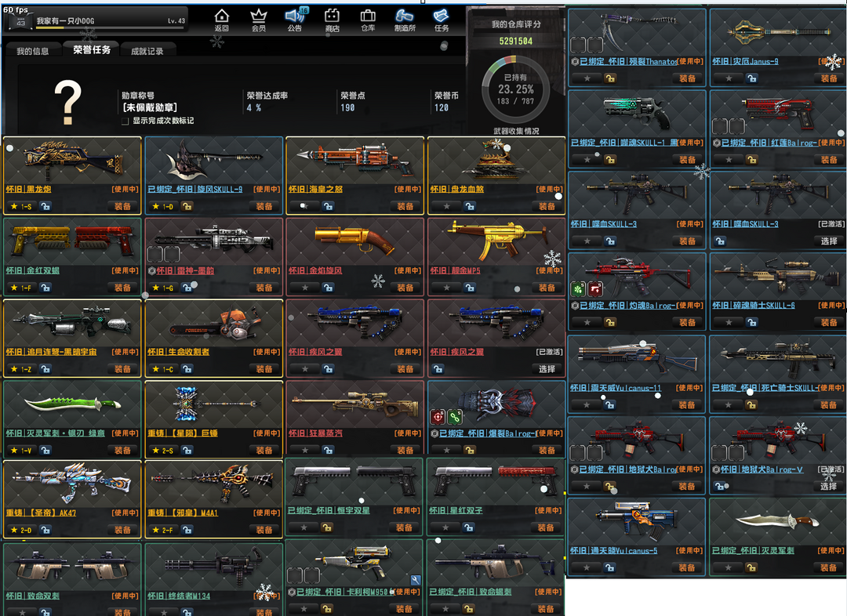This screenshot has height=616, width=847.
Task: Click the empty part slot on 雷神-墨韵 card
Action: 155,254
